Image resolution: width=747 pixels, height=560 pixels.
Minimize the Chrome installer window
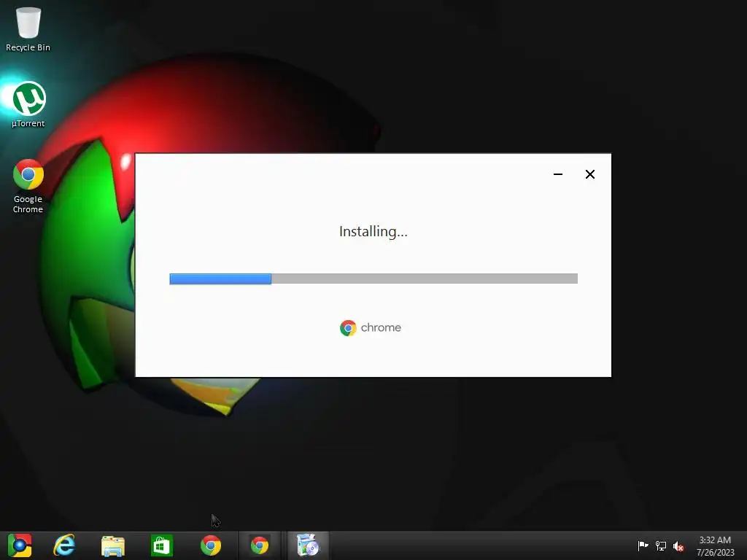pos(558,174)
